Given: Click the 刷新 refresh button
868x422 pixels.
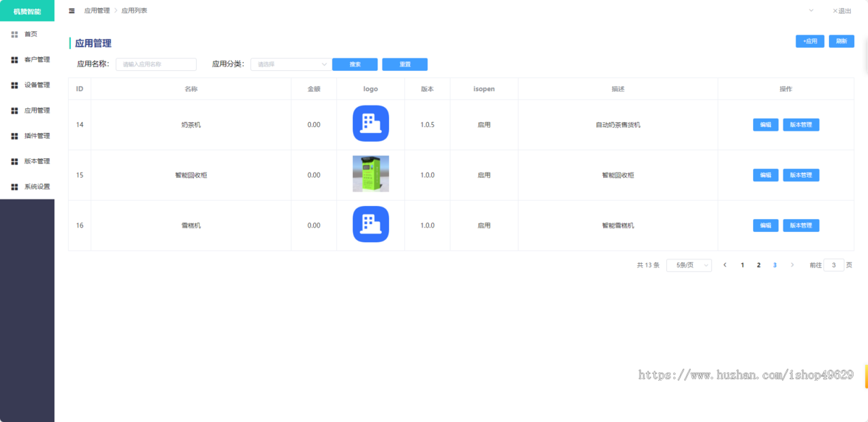Looking at the screenshot, I should point(841,41).
